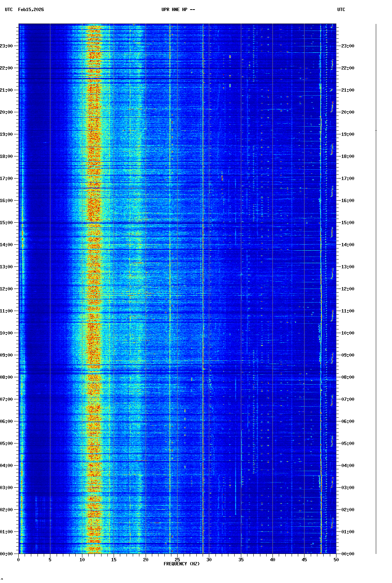The height and width of the screenshot is (583, 392).
Task: Select the 23:00 marker on left axis
Action: tap(7, 46)
